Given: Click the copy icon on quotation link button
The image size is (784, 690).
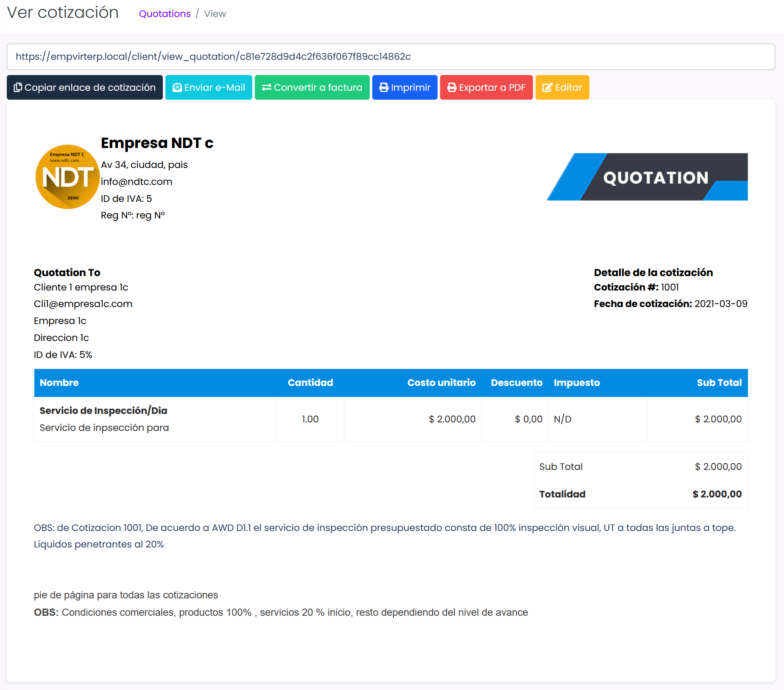Looking at the screenshot, I should (x=18, y=87).
